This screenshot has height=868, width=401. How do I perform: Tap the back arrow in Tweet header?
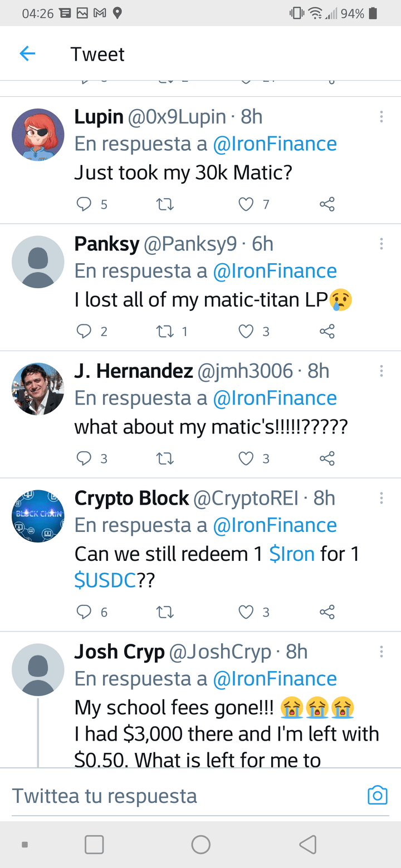(27, 54)
